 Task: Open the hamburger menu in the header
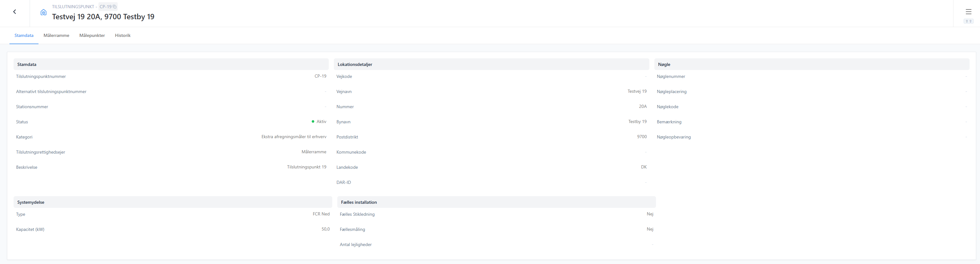[968, 12]
